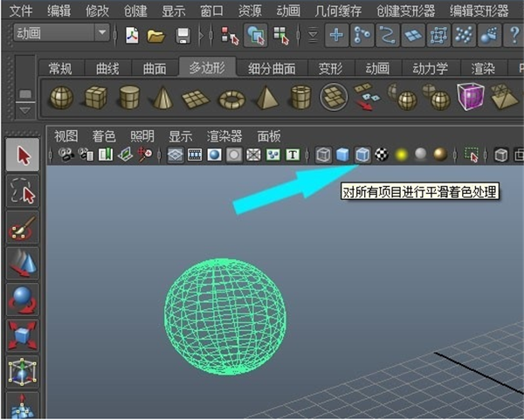Toggle textured display checker icon
Image resolution: width=524 pixels, height=420 pixels.
pos(382,155)
